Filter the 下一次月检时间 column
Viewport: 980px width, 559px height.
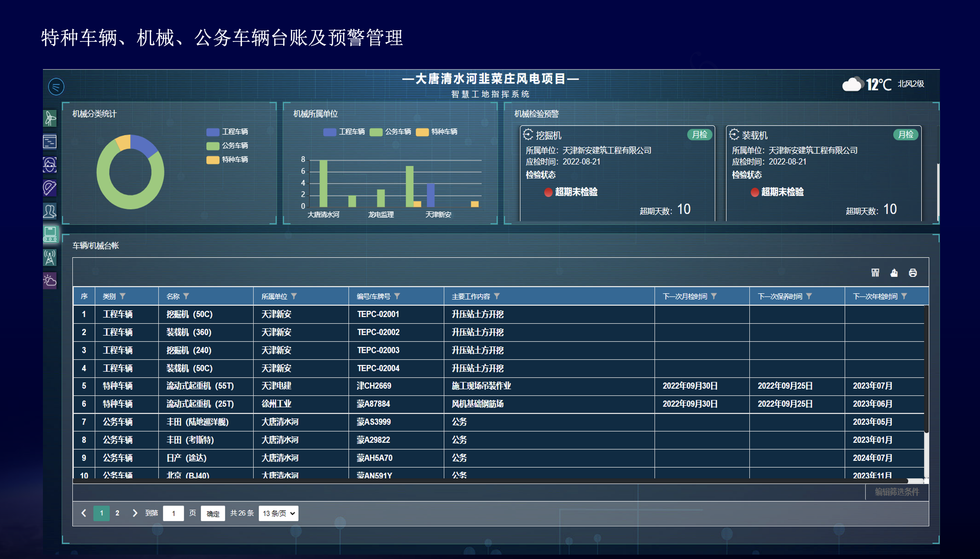pos(714,296)
